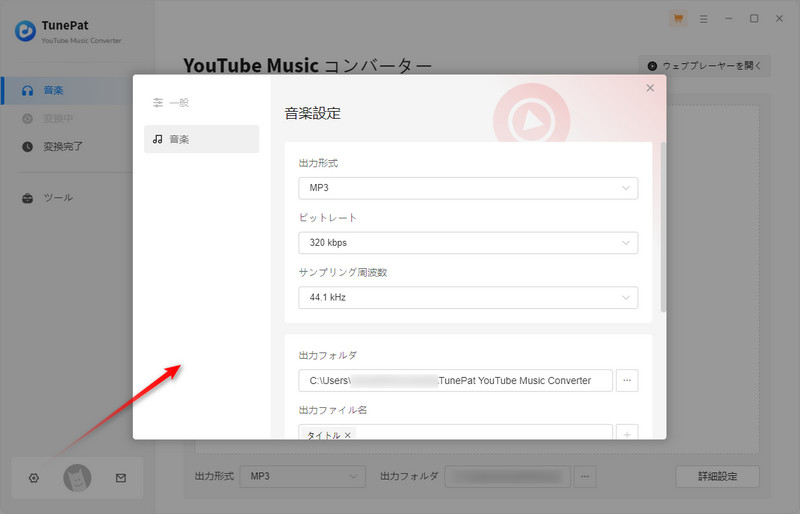
Task: Click the ビットレート label
Action: [x=328, y=218]
